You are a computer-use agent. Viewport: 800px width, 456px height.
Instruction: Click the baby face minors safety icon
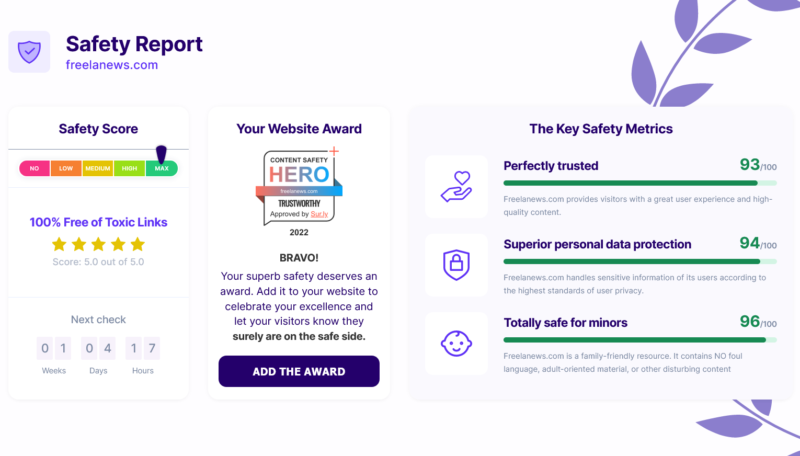pos(457,343)
